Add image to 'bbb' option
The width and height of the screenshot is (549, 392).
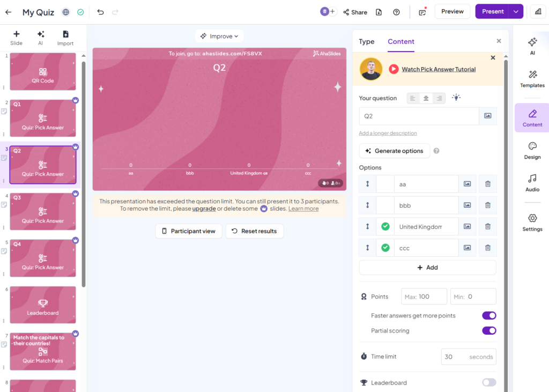pyautogui.click(x=467, y=205)
